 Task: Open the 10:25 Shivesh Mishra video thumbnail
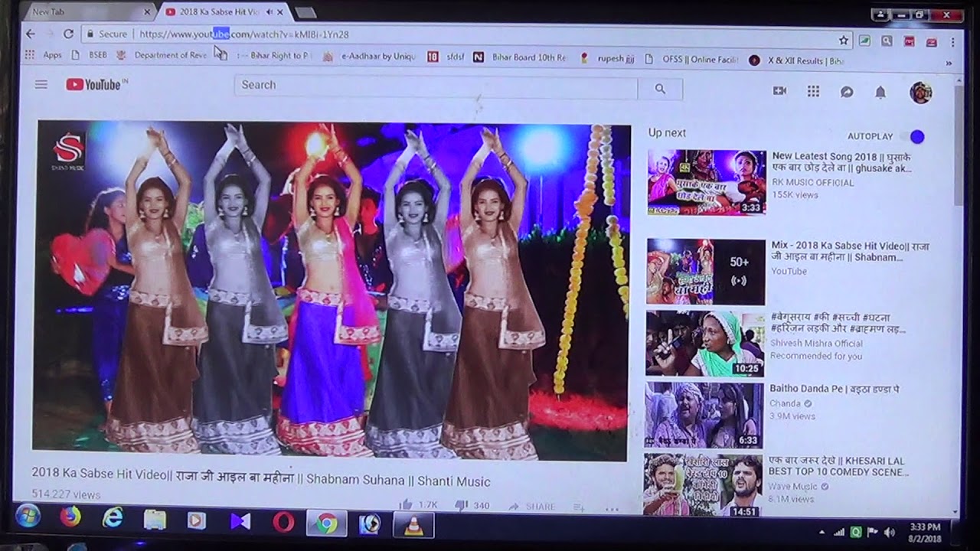coord(705,344)
